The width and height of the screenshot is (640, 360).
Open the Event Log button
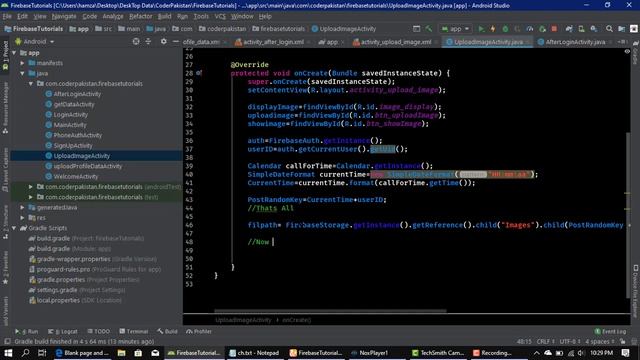point(611,331)
